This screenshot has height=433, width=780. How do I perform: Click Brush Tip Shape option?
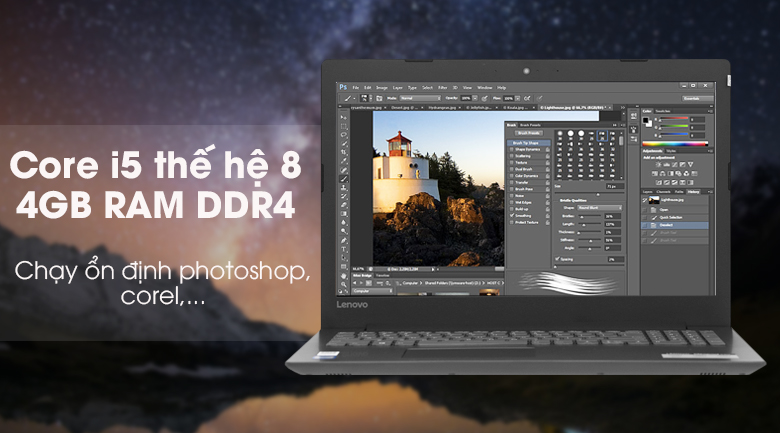[529, 143]
